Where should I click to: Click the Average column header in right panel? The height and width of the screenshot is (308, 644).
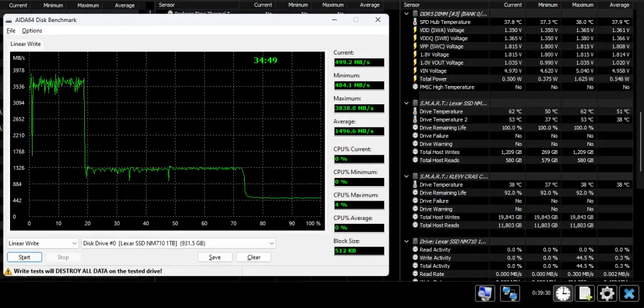(619, 5)
